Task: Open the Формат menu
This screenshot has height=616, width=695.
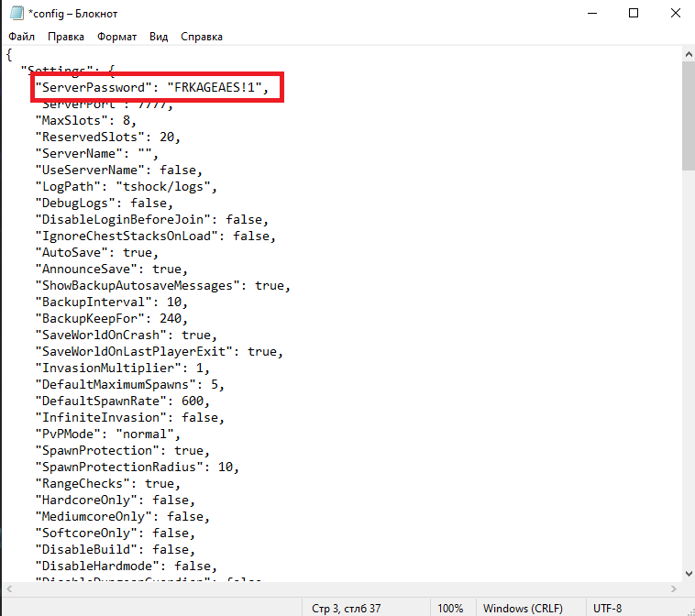Action: (117, 37)
